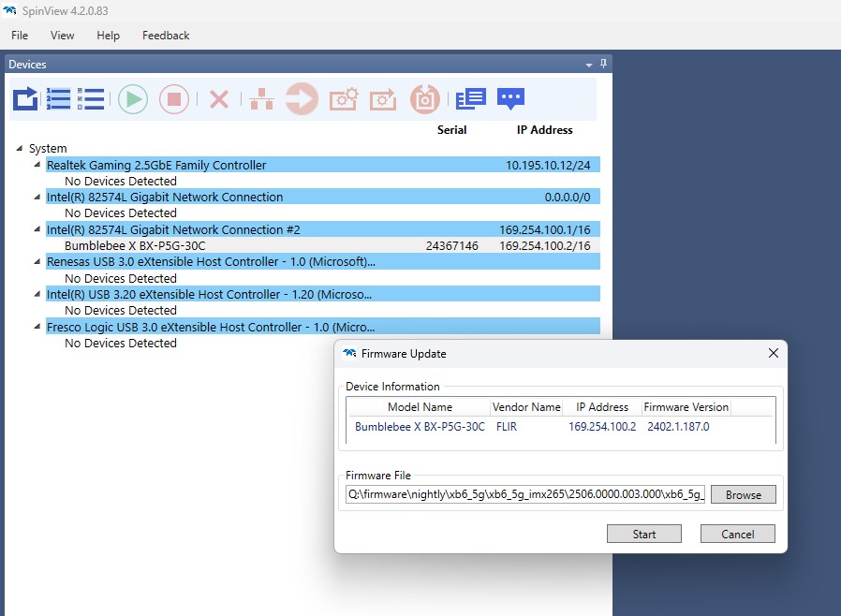
Task: Start acquisition with the green play icon
Action: [133, 99]
